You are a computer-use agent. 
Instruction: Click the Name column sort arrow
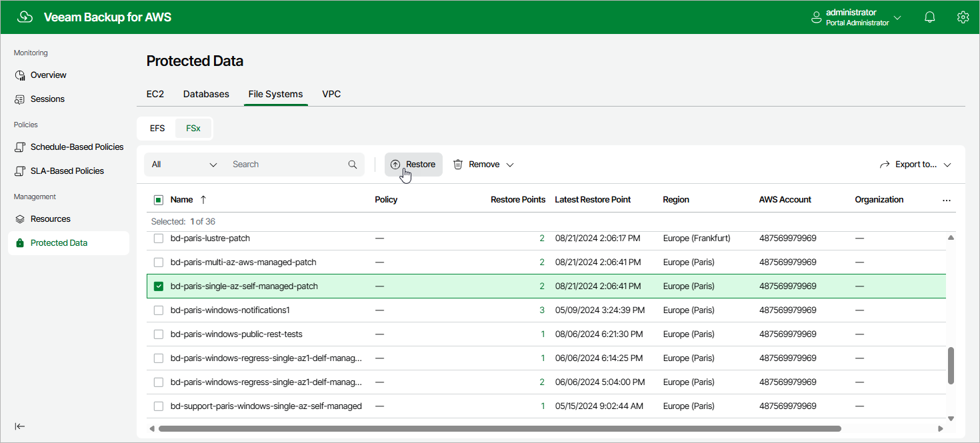tap(203, 200)
